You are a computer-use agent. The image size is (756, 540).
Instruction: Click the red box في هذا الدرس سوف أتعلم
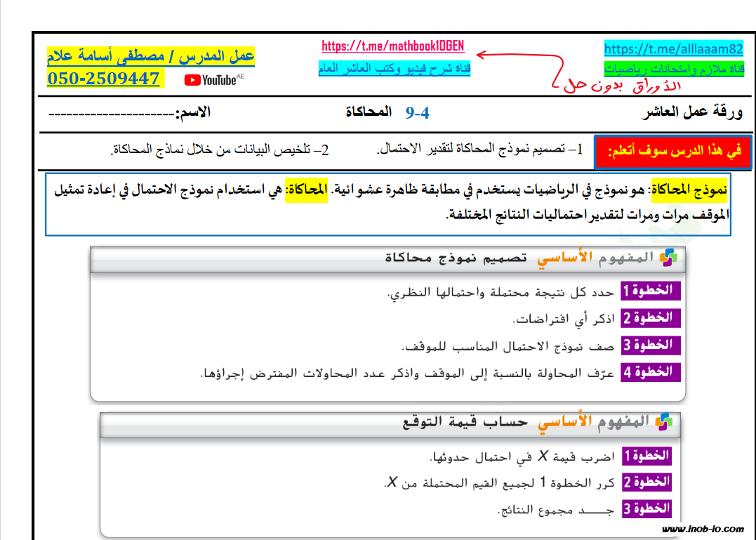(672, 151)
